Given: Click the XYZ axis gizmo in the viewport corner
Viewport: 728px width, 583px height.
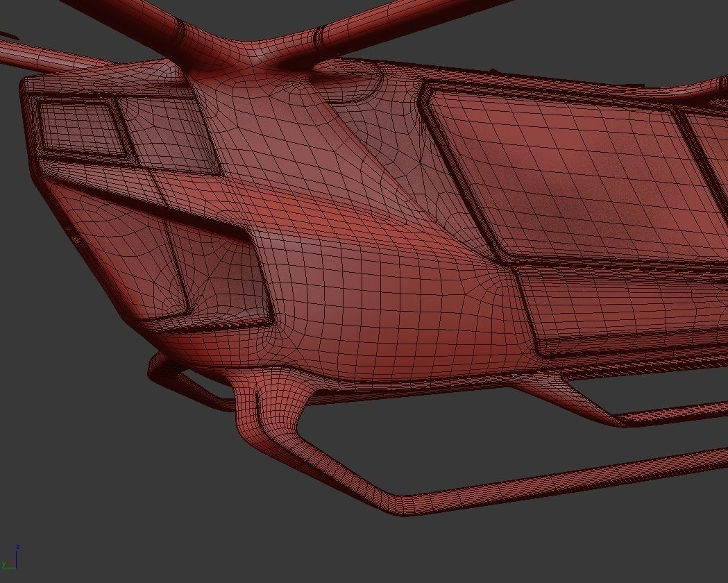Looking at the screenshot, I should point(10,557).
